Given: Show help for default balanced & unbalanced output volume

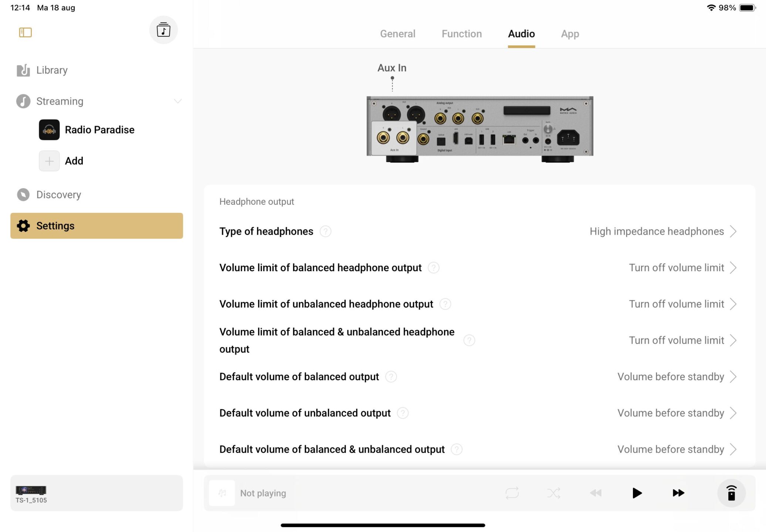Looking at the screenshot, I should [457, 449].
